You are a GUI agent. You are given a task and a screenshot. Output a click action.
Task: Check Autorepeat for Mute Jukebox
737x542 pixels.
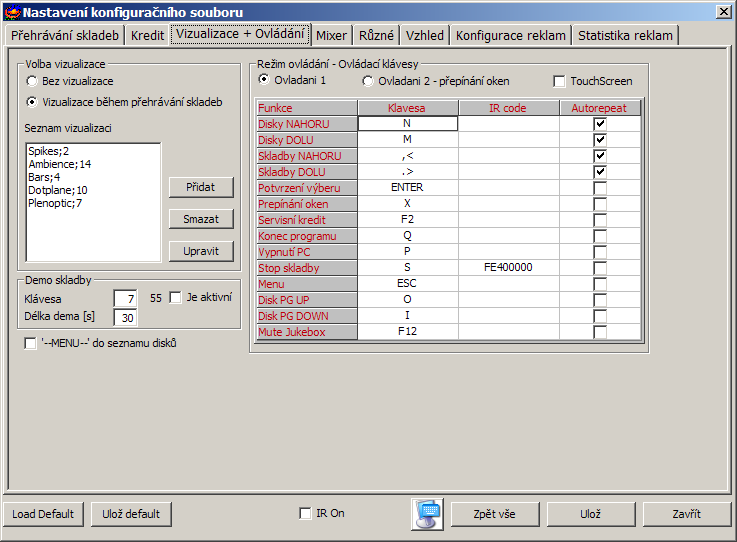tap(600, 332)
